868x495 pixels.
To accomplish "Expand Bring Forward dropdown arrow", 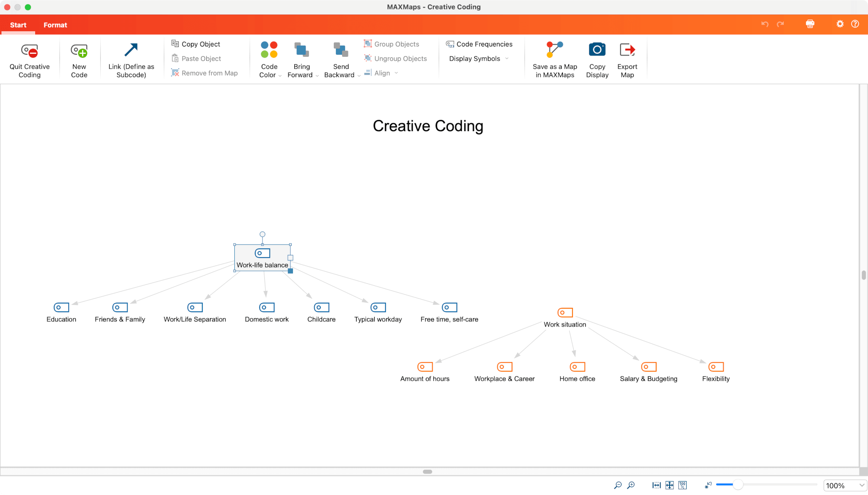I will 317,76.
